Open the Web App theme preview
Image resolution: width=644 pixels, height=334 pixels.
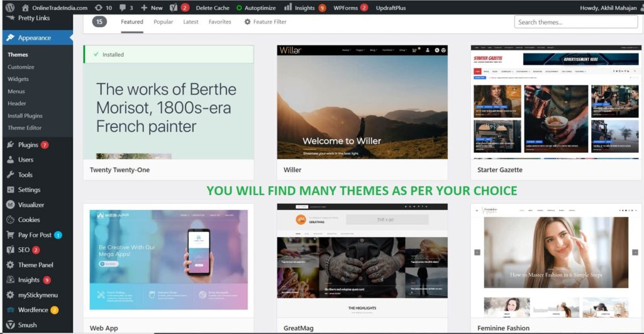169,260
